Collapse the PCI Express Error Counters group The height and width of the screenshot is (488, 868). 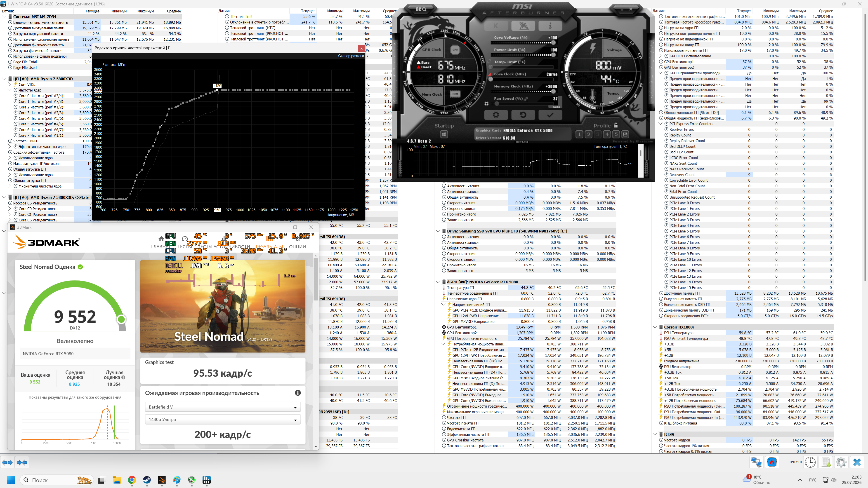tap(660, 124)
